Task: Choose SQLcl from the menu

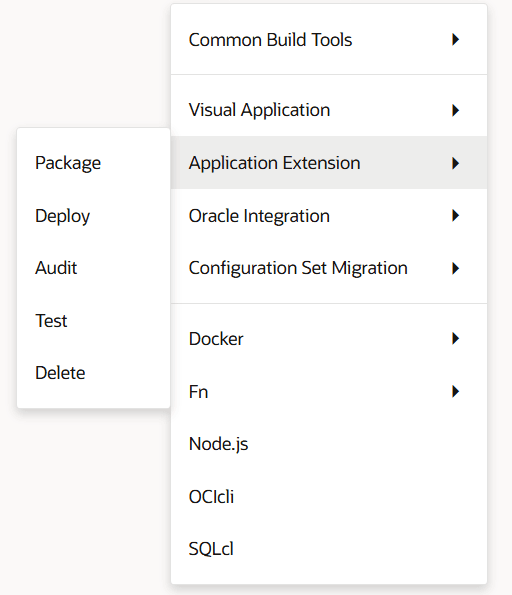Action: click(x=329, y=549)
